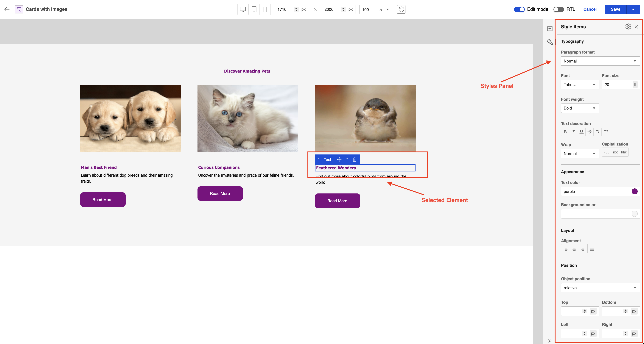The image size is (644, 344).
Task: Delete the selected Text element
Action: pos(354,159)
